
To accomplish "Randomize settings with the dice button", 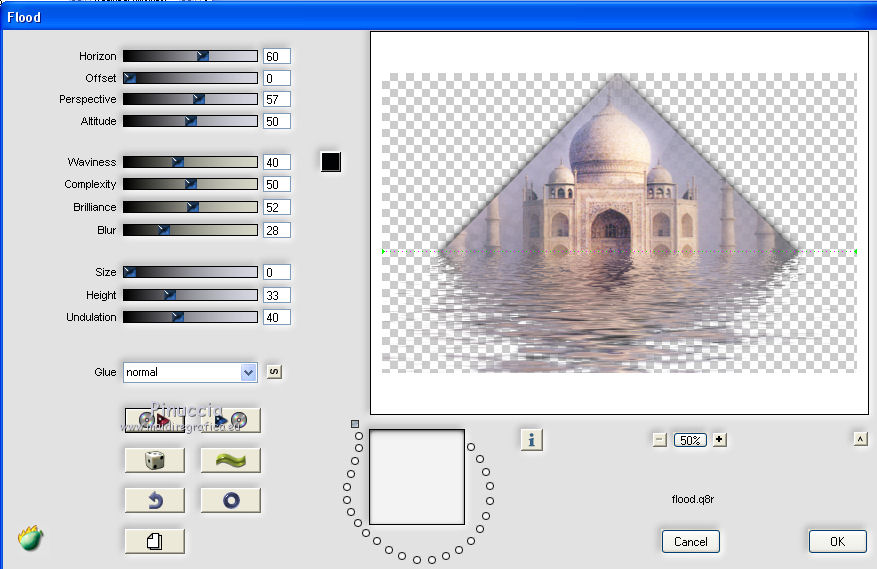I will (x=154, y=460).
